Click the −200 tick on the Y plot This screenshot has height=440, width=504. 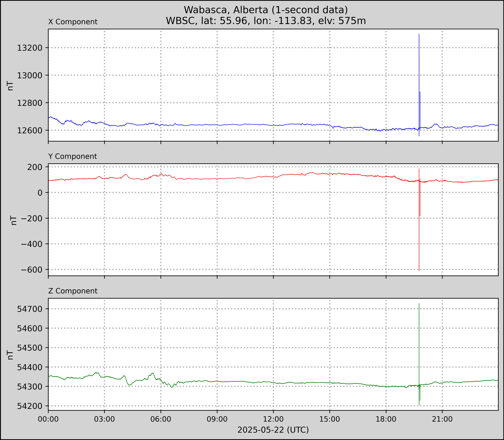point(32,218)
